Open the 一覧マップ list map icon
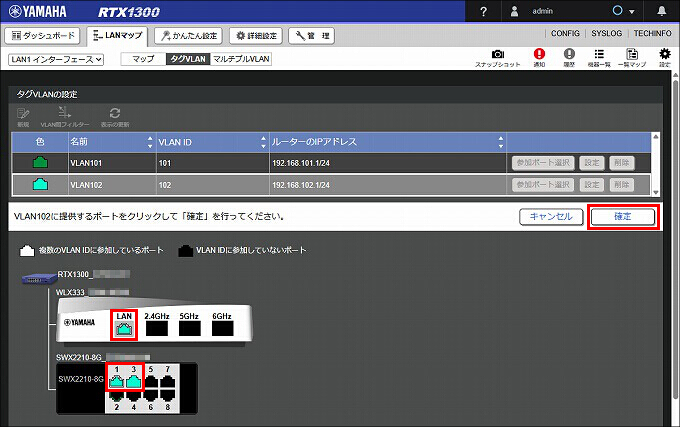The width and height of the screenshot is (680, 427). click(x=632, y=58)
